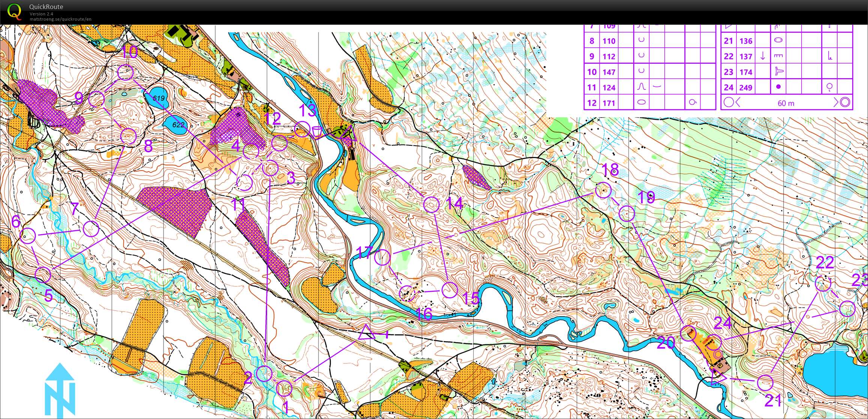
Task: Click control circle 15 on the map
Action: (x=450, y=290)
